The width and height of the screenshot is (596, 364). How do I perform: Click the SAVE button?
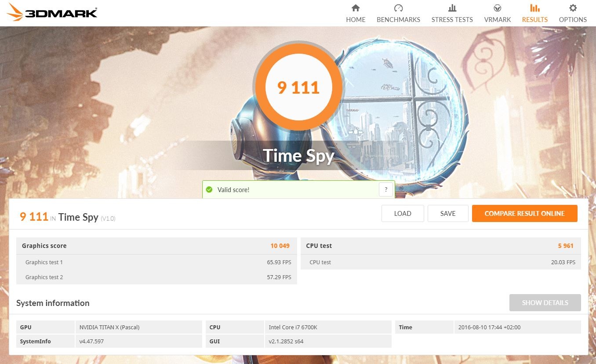pos(448,214)
